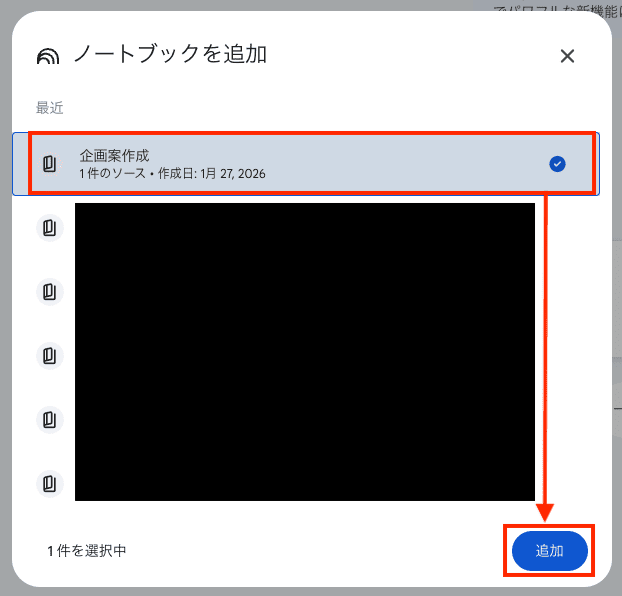Click the 最近 section label
This screenshot has width=622, height=596.
pyautogui.click(x=50, y=108)
